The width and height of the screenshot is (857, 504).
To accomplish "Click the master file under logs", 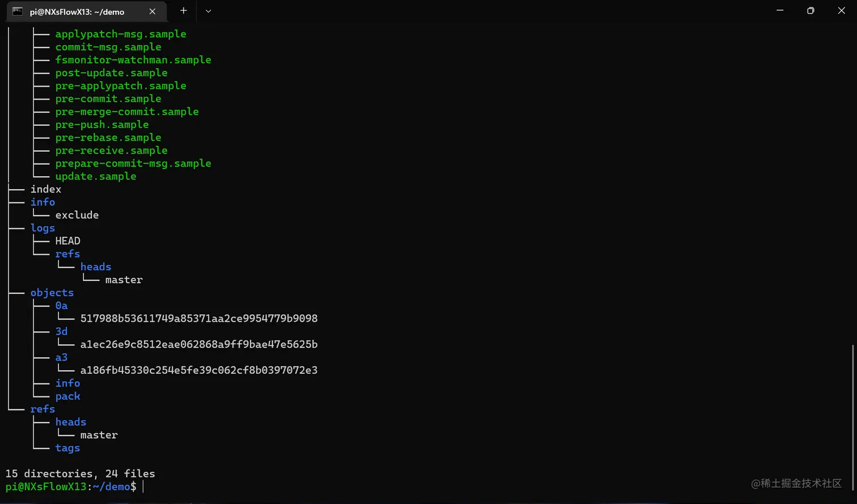I will (124, 280).
